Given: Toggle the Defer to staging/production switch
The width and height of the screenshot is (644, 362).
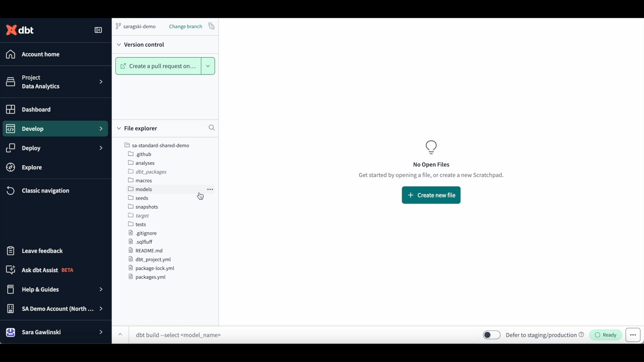Looking at the screenshot, I should coord(491,335).
